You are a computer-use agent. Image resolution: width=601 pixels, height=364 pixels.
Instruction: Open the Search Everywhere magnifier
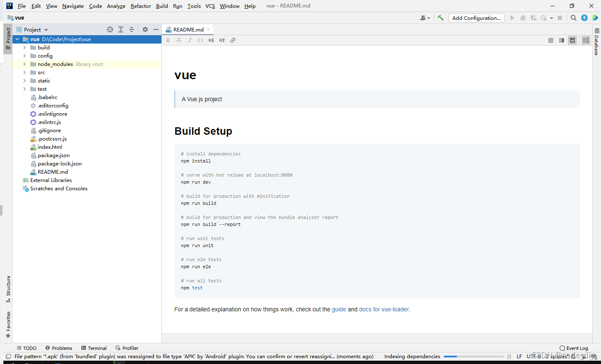[574, 18]
